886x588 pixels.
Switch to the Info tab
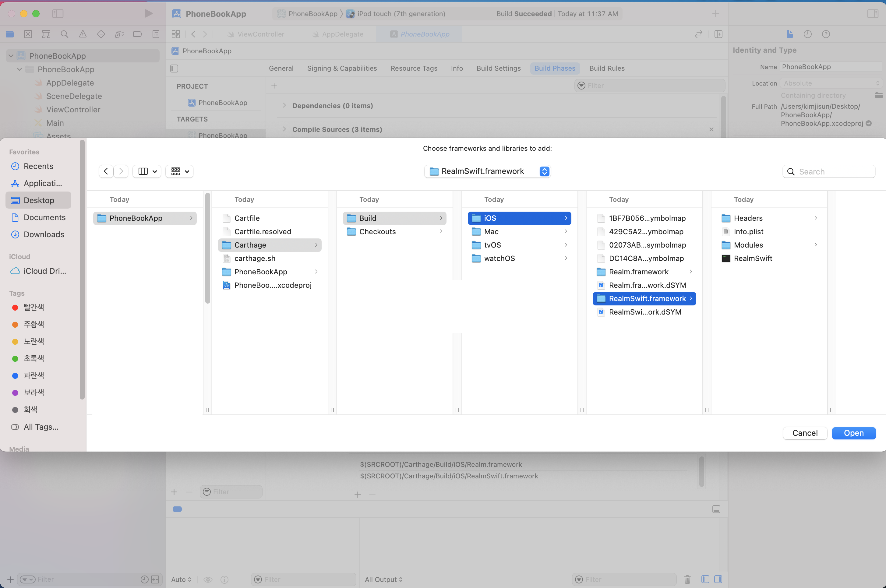pos(457,68)
